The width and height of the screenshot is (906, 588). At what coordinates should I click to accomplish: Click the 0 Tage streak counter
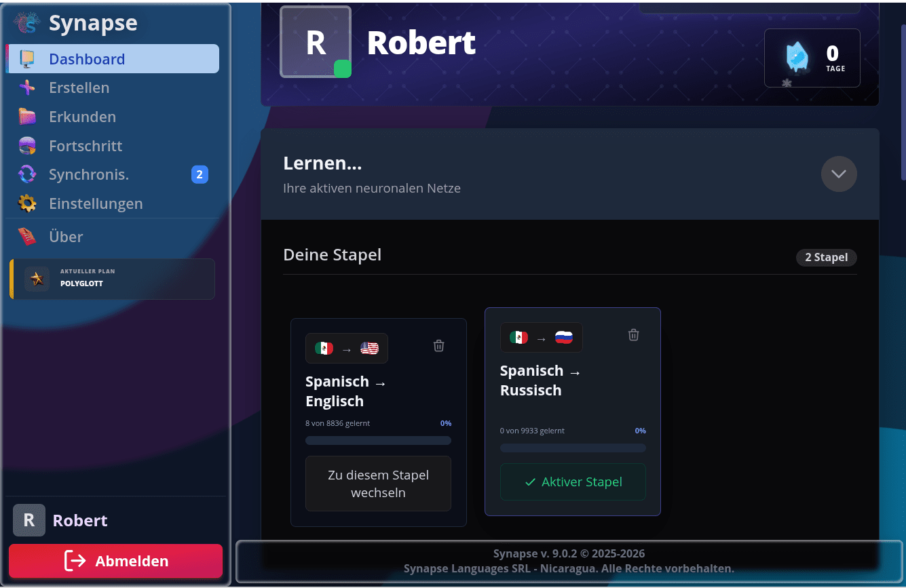point(812,58)
